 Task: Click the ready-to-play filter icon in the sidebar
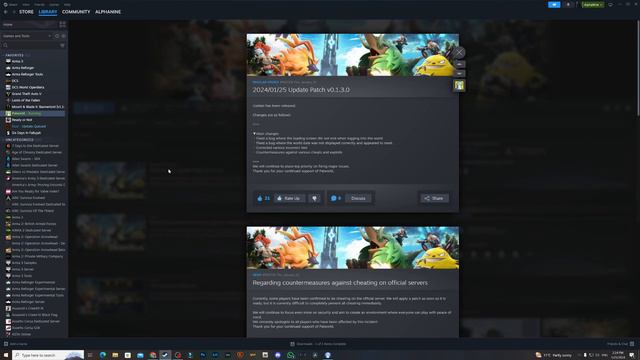(x=63, y=36)
